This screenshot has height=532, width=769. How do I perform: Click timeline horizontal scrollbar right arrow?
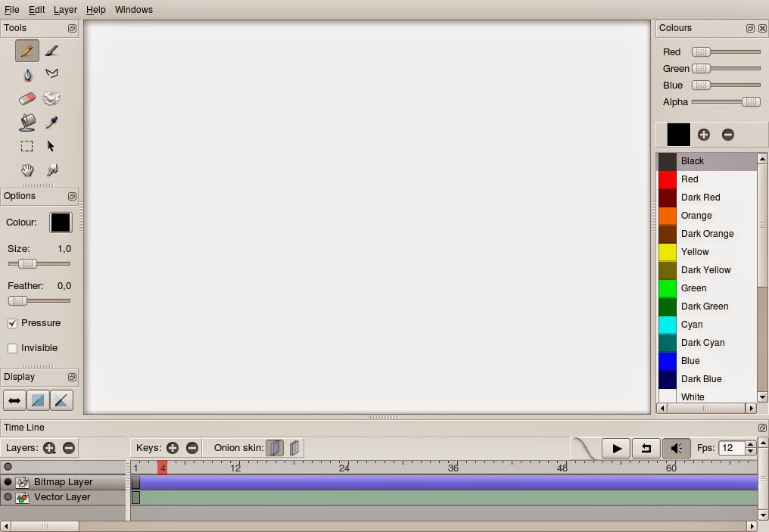click(x=752, y=527)
